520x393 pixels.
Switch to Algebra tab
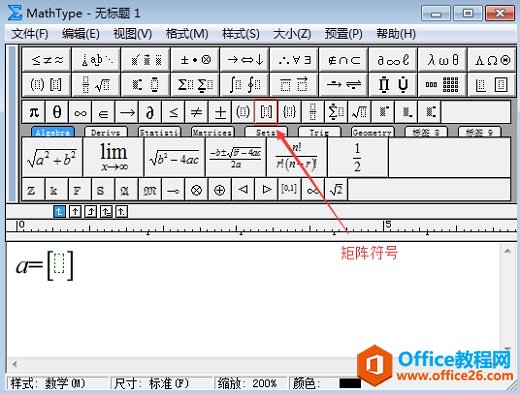(x=53, y=132)
